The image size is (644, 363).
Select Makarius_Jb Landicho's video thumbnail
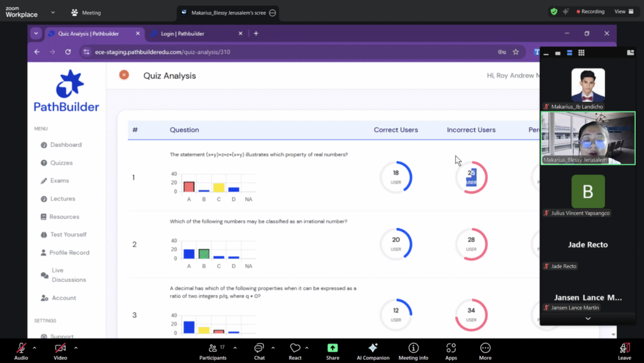(588, 85)
